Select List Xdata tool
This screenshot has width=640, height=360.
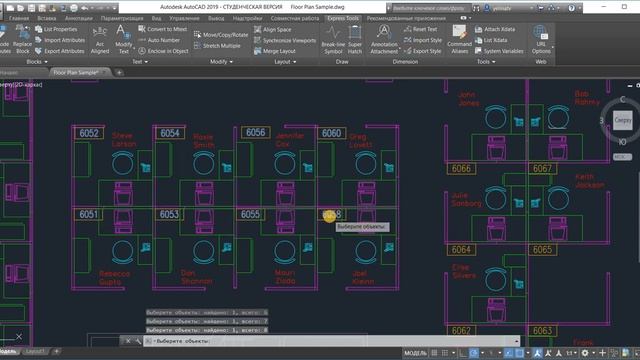pos(491,40)
